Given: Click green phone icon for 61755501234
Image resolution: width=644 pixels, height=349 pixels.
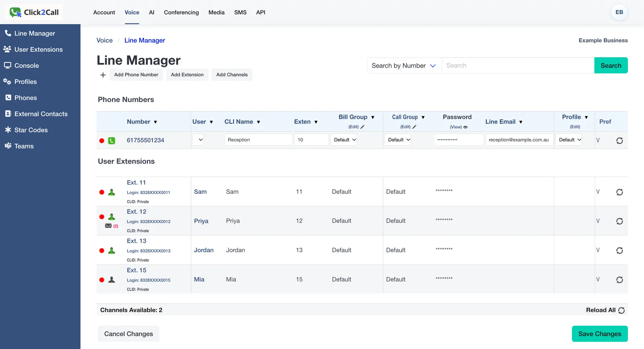Looking at the screenshot, I should point(111,141).
